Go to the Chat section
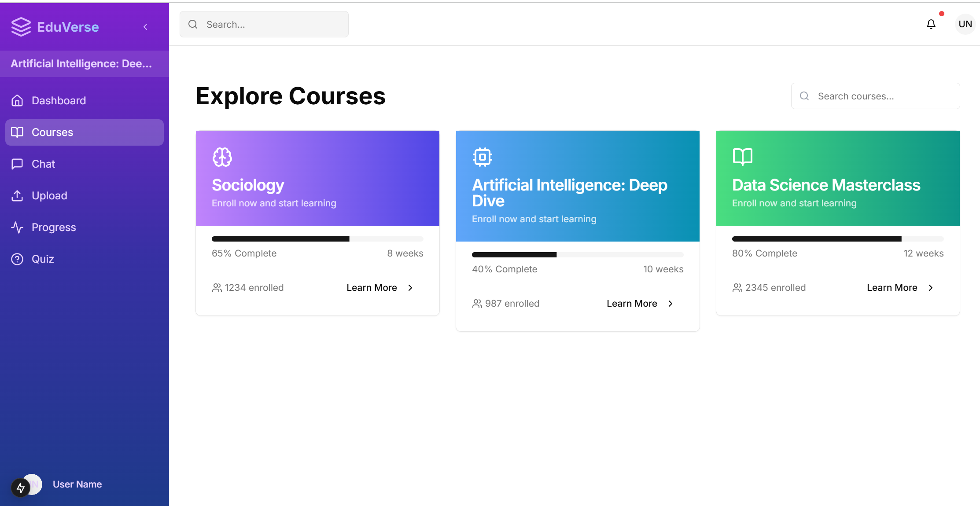980x506 pixels. (43, 164)
